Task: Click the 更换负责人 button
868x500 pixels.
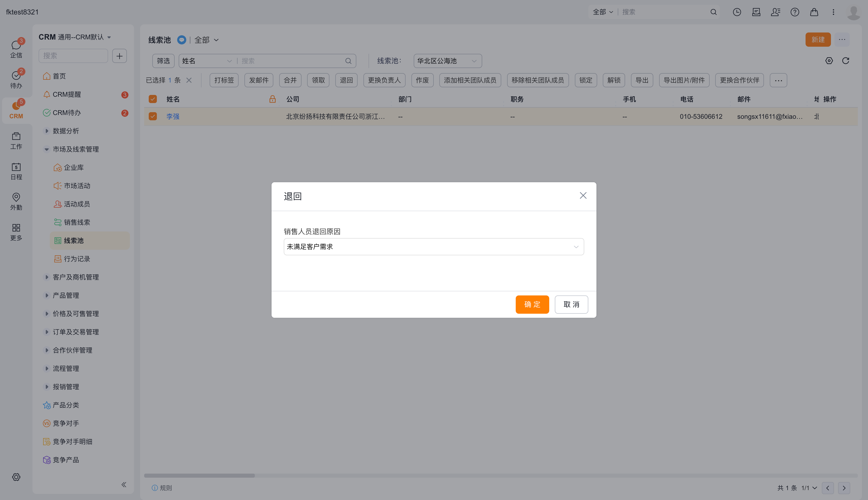Action: tap(384, 80)
